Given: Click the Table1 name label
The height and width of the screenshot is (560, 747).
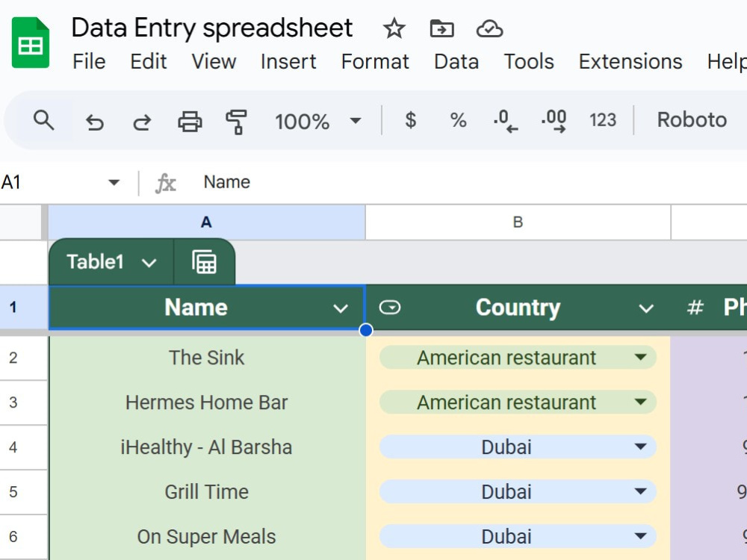Looking at the screenshot, I should (x=96, y=262).
